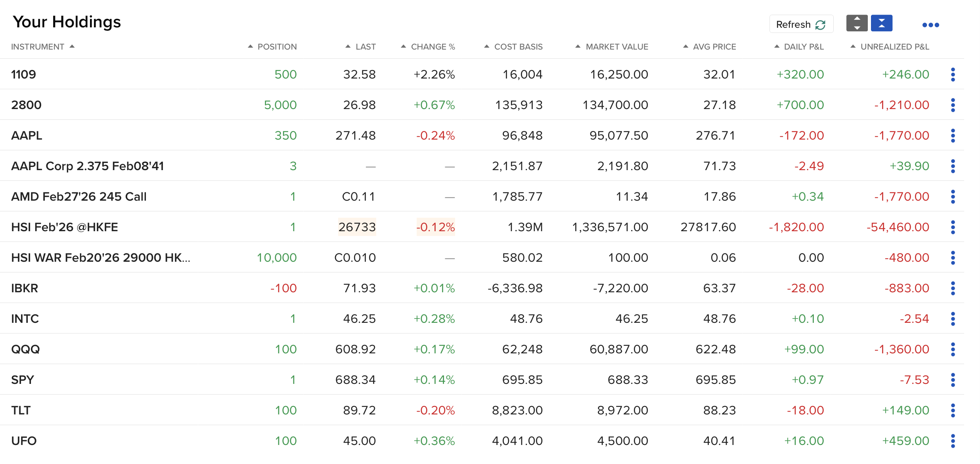980x464 pixels.
Task: Open the More Options ellipsis menu
Action: click(930, 25)
